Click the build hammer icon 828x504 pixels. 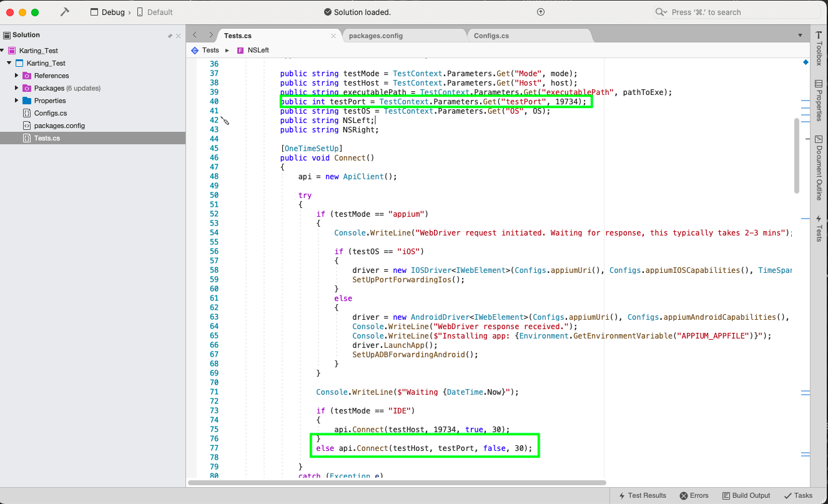click(x=64, y=12)
